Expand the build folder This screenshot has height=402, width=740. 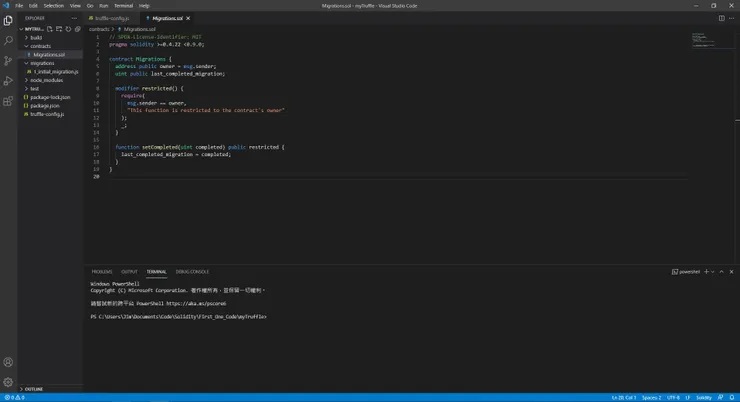[36, 37]
